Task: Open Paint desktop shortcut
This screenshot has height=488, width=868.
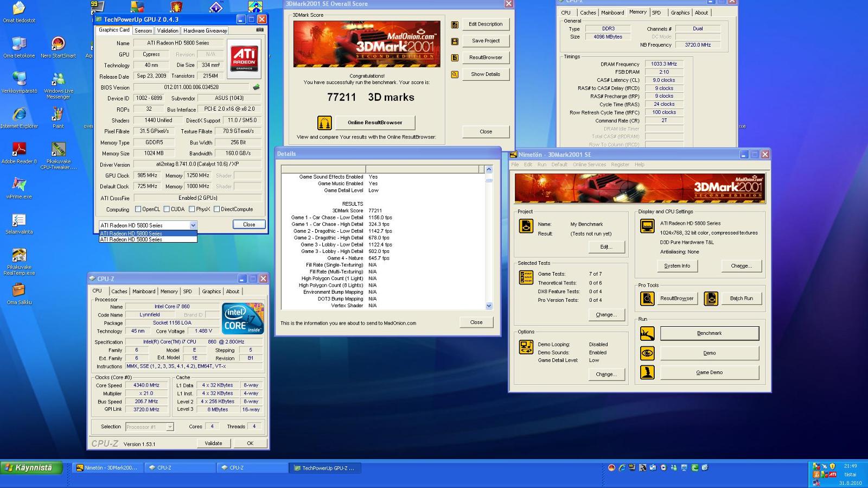Action: click(x=58, y=114)
